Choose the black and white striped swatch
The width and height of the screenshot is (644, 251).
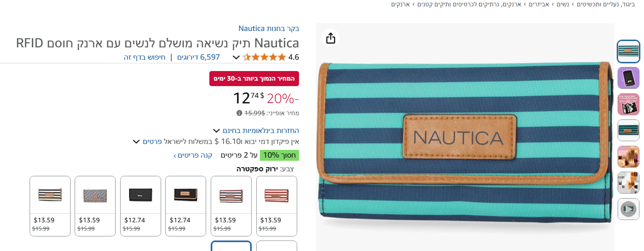50,206
